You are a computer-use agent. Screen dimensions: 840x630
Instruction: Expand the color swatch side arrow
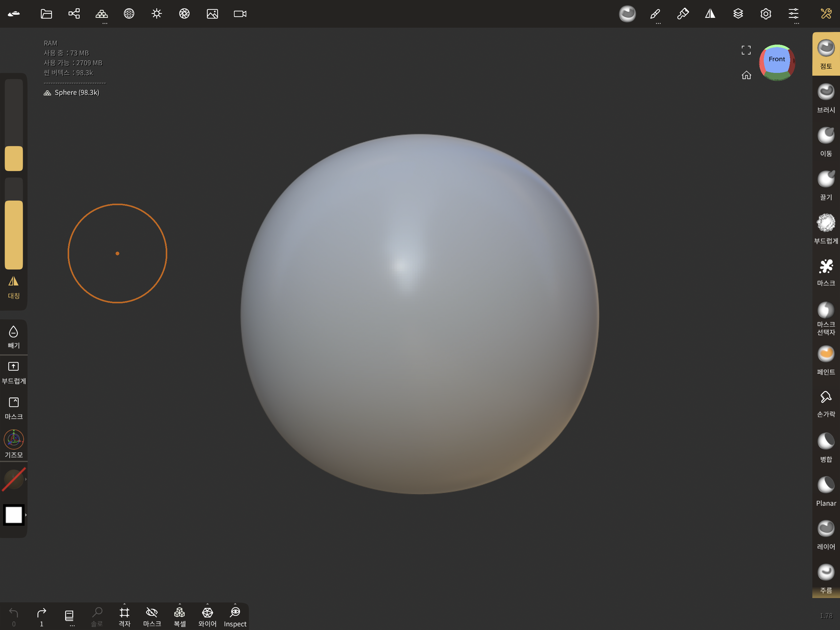coord(26,515)
